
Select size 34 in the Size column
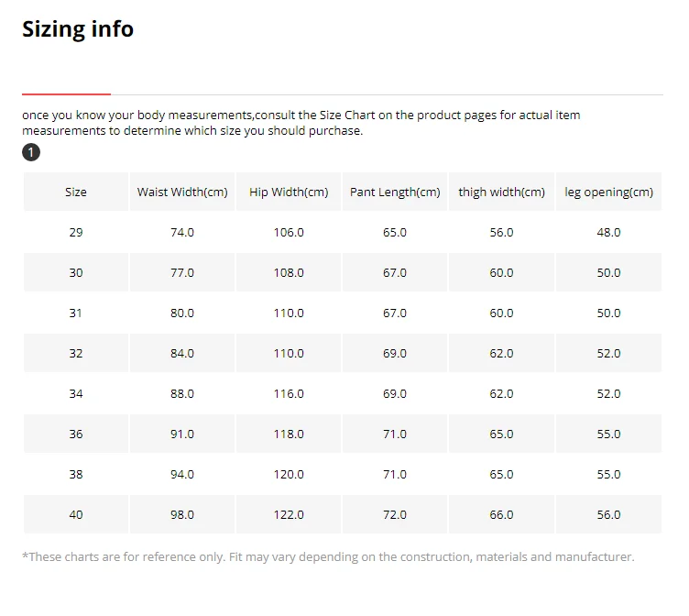(x=76, y=394)
